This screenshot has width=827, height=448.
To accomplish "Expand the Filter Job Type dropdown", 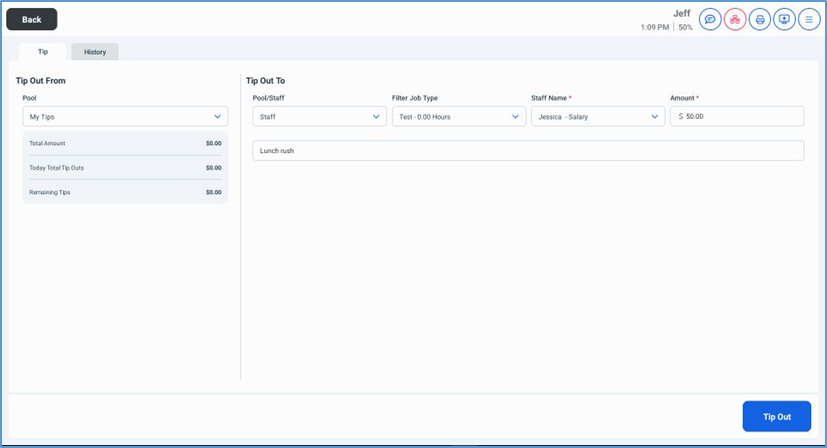I will [x=458, y=117].
